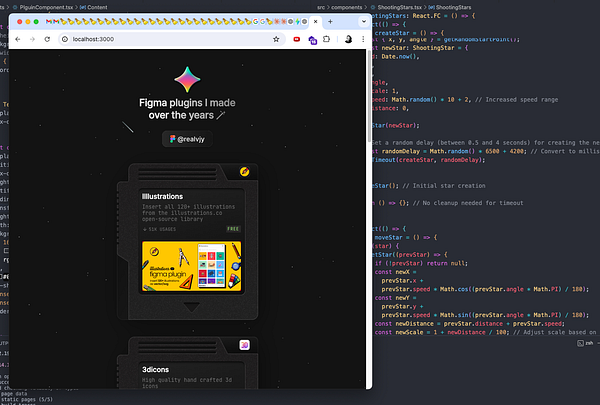Image resolution: width=600 pixels, height=405 pixels.
Task: Go back in Chrome browser history
Action: [x=18, y=39]
